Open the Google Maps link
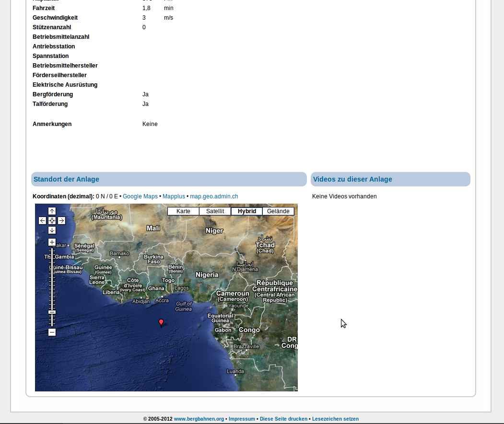 [x=140, y=196]
